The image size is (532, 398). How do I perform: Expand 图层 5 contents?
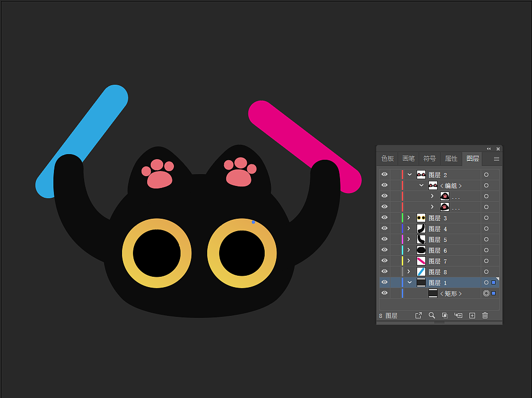click(x=409, y=239)
